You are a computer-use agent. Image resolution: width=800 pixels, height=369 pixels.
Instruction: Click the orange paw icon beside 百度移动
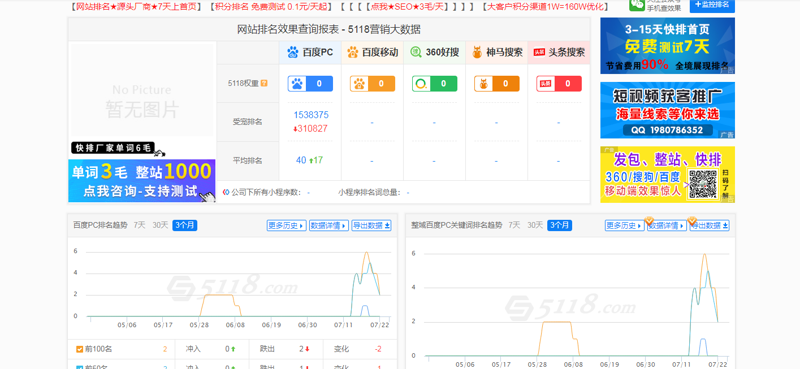(353, 52)
